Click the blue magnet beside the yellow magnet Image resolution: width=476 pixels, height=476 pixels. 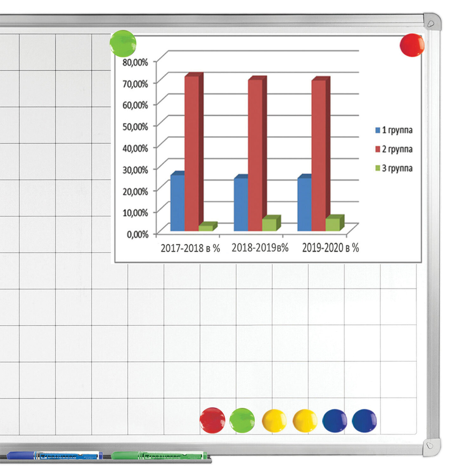(x=335, y=421)
